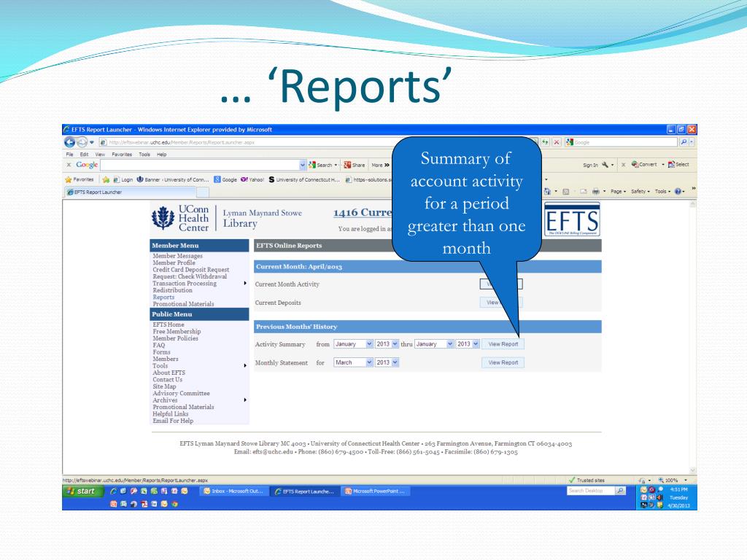
Task: Open the Page dropdown in command bar
Action: [619, 192]
